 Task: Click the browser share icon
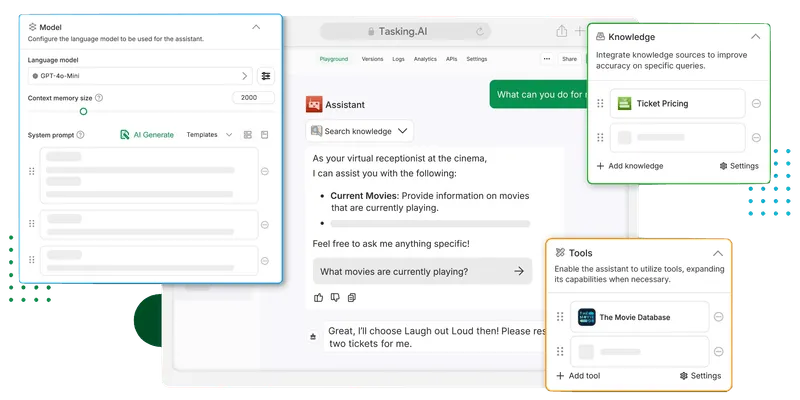562,31
